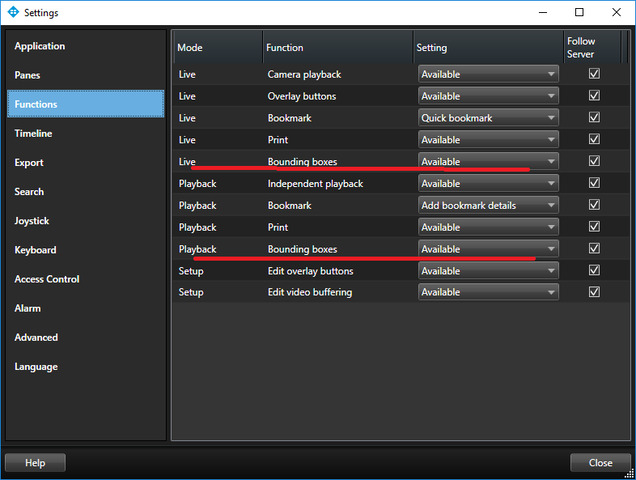Select the Export settings section
The height and width of the screenshot is (480, 636).
pyautogui.click(x=29, y=162)
